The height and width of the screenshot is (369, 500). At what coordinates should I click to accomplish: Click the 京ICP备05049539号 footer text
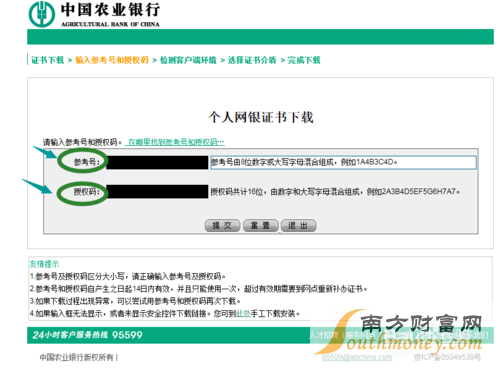pyautogui.click(x=447, y=357)
